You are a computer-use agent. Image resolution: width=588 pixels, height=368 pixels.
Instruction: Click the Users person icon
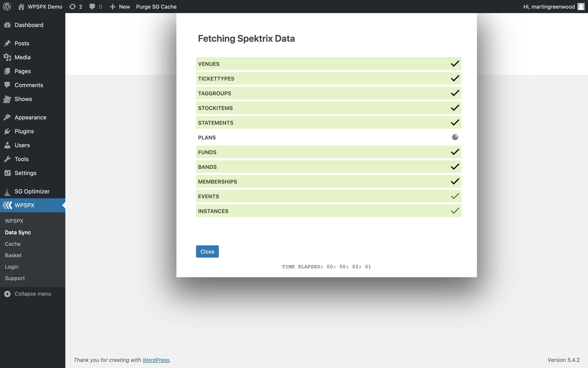click(7, 145)
